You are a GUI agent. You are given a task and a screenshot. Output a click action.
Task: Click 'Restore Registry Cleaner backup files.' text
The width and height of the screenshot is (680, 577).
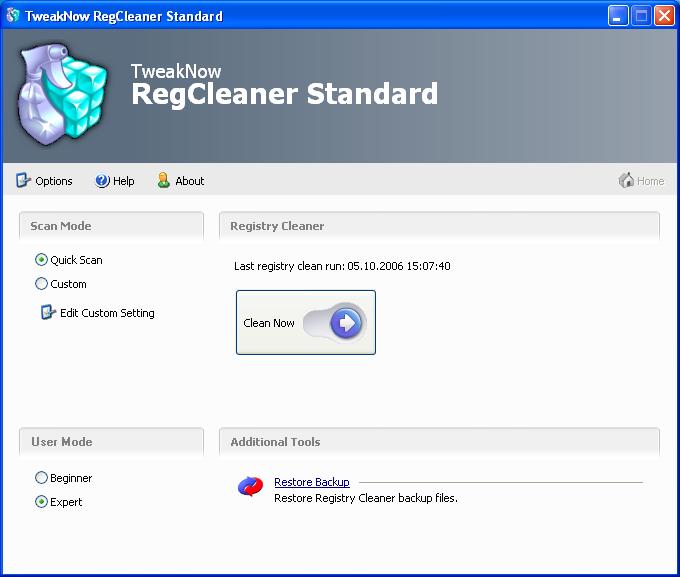[366, 498]
